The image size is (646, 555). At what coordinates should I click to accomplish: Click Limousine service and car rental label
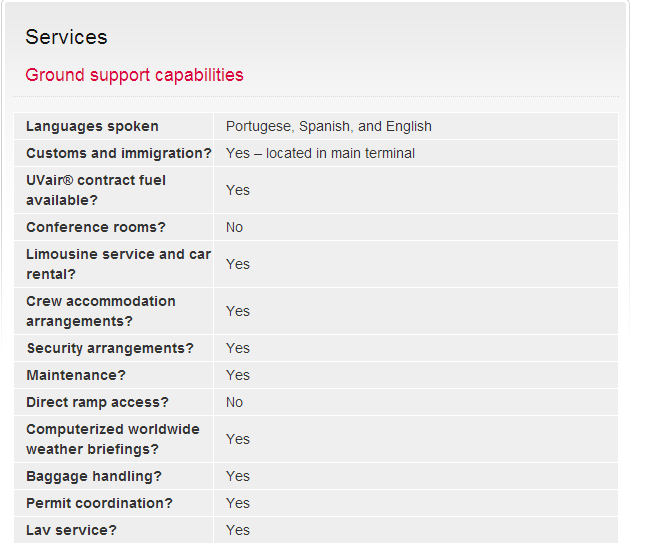coord(119,264)
